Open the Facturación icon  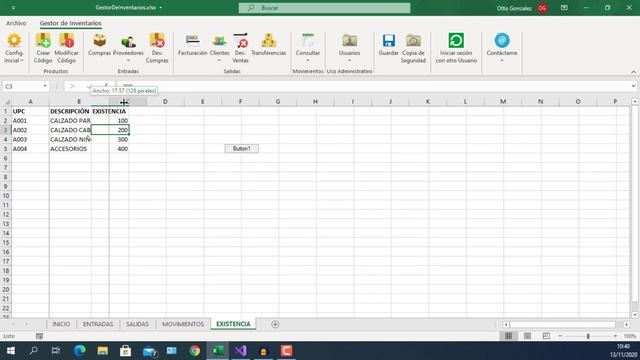[x=193, y=40]
